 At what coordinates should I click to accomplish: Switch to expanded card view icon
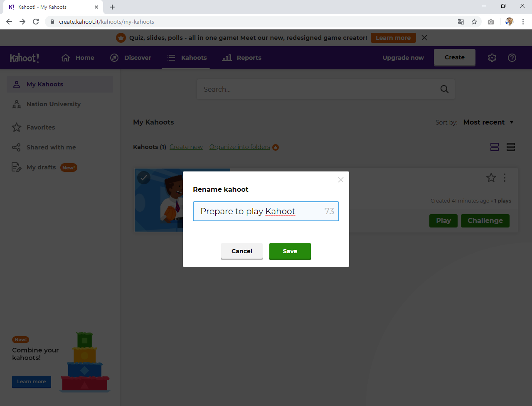[495, 147]
